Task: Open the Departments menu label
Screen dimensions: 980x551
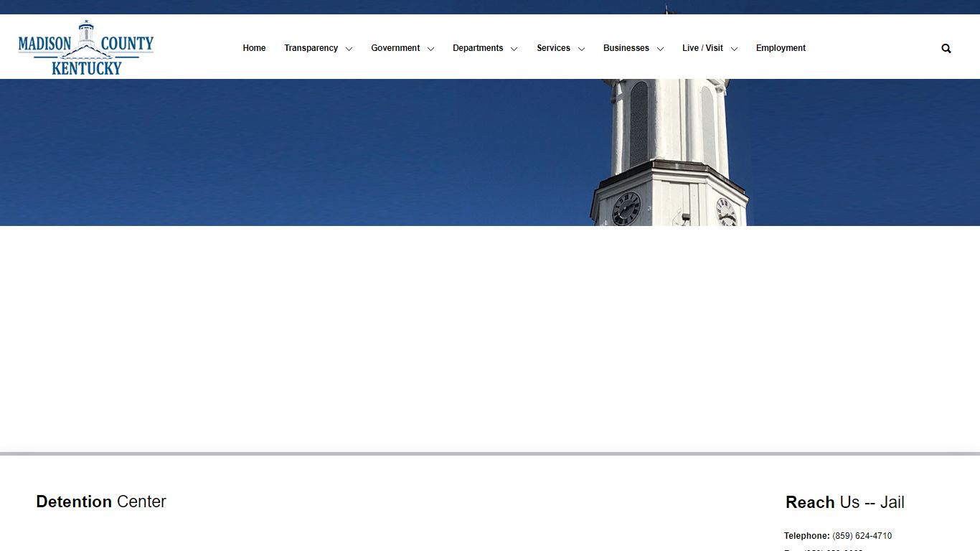Action: pyautogui.click(x=478, y=48)
